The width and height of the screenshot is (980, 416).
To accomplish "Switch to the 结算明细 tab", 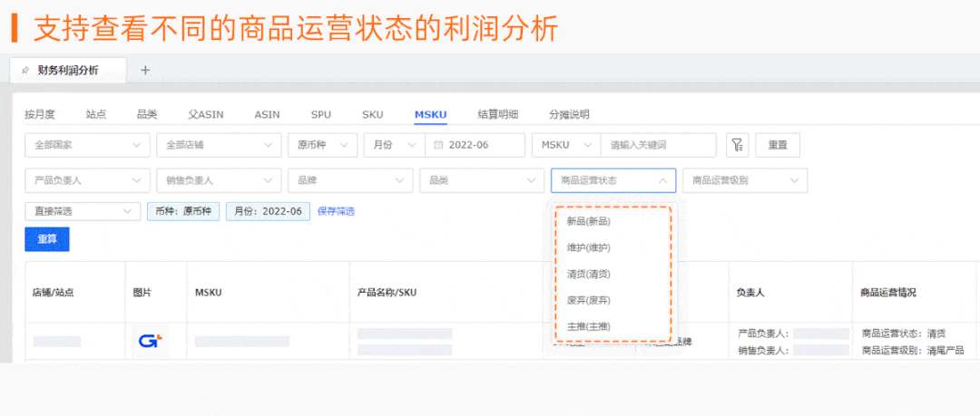I will (x=497, y=114).
